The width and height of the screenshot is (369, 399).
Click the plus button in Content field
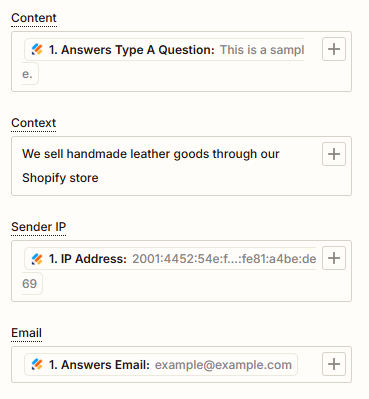[334, 49]
